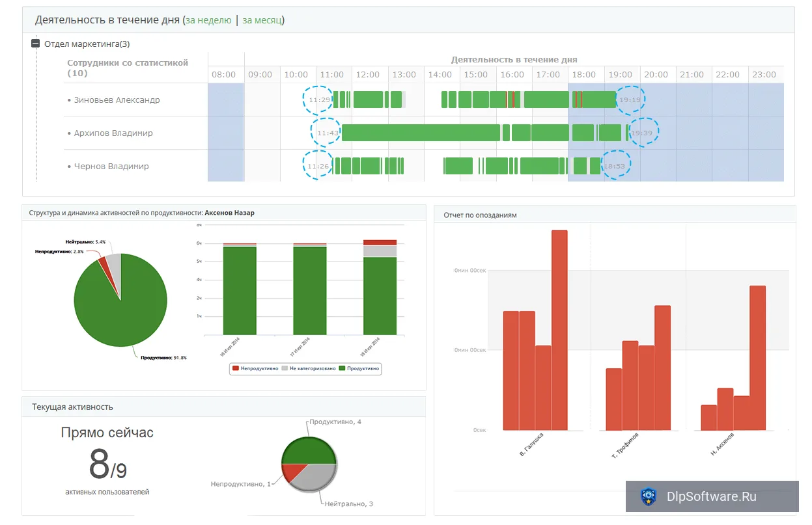Click the Текущая активность panel title
Image resolution: width=812 pixels, height=525 pixels.
tap(72, 407)
